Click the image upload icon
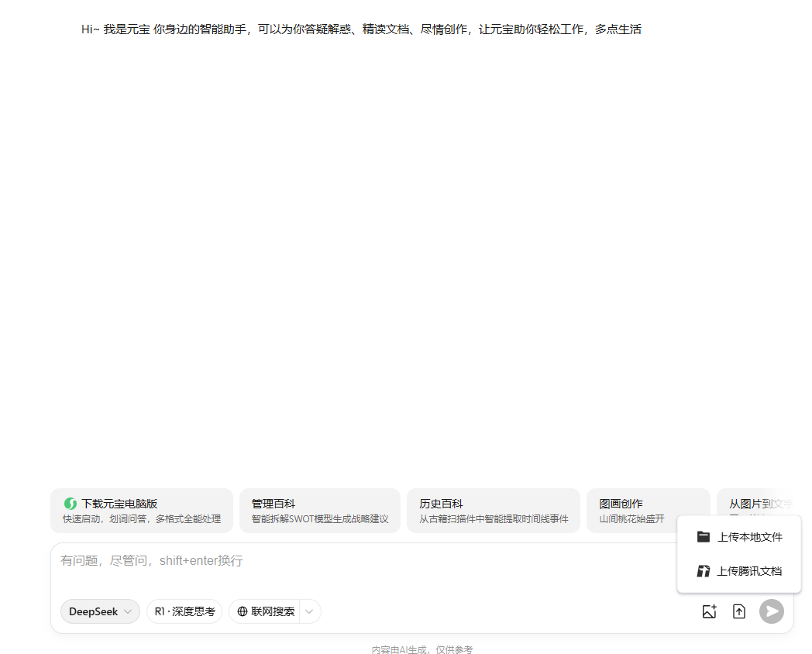Image resolution: width=812 pixels, height=654 pixels. click(710, 611)
